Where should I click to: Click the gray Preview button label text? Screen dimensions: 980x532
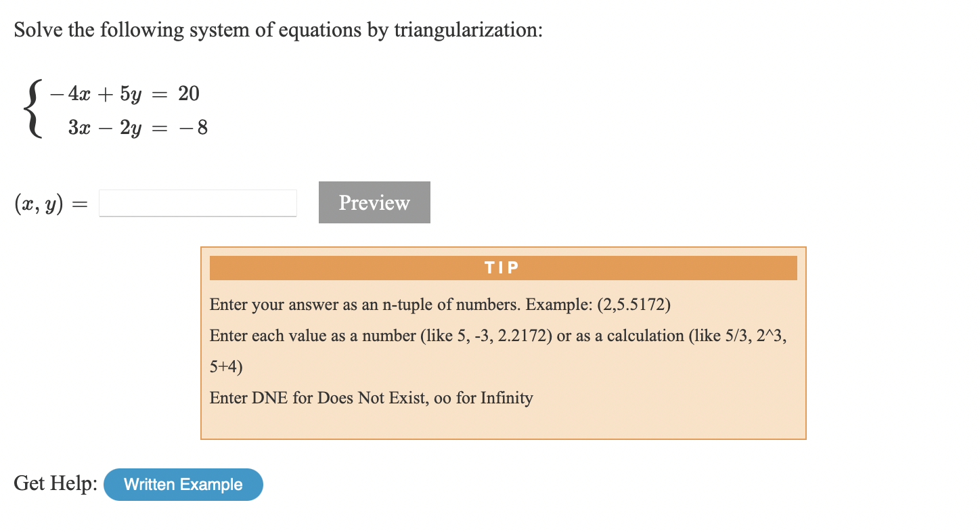(374, 202)
